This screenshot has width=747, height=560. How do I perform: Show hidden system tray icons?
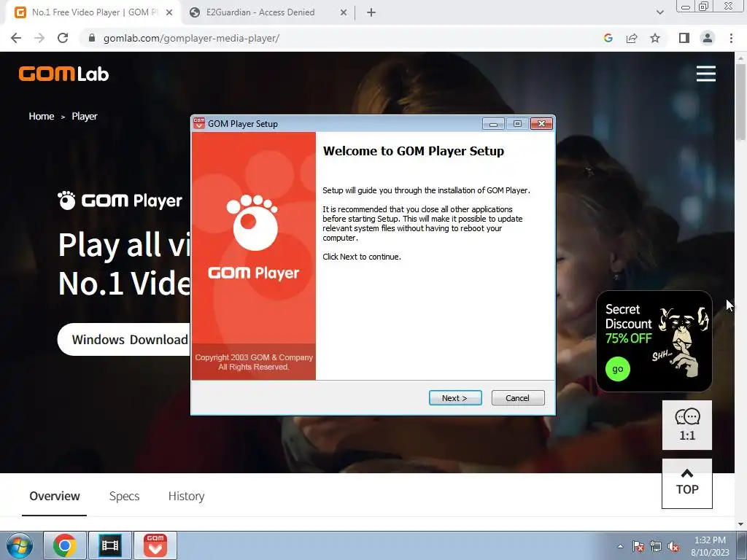pyautogui.click(x=620, y=546)
